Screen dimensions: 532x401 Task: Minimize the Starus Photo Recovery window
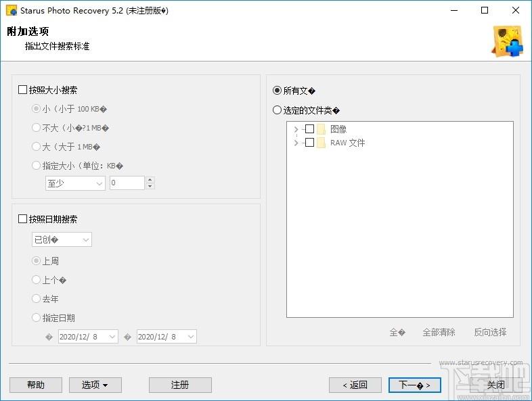(454, 10)
